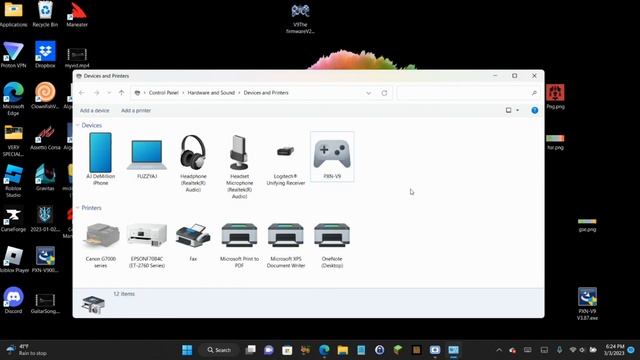
Task: Select the Microsoft Edge desktop icon
Action: (13, 99)
